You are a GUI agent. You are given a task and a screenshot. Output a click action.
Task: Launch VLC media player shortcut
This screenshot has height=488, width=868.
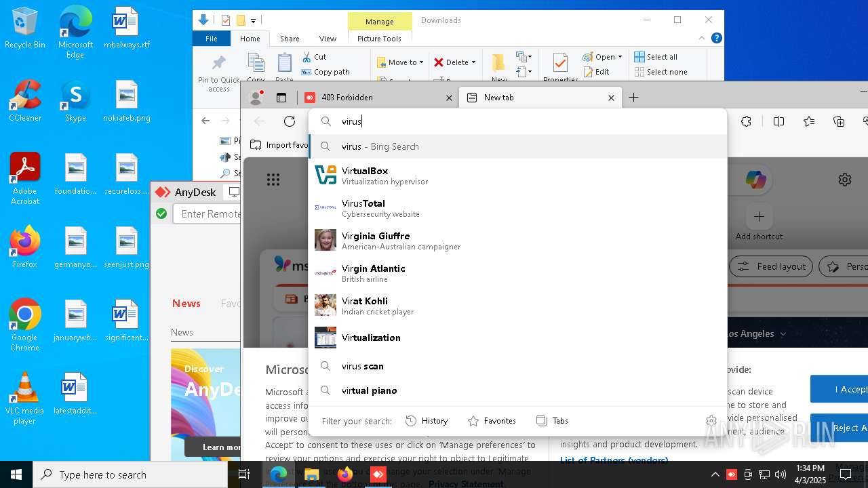pyautogui.click(x=24, y=399)
